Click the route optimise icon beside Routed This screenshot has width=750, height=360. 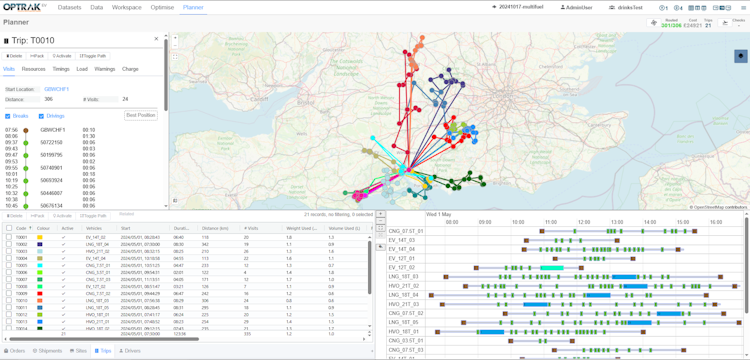click(x=653, y=23)
